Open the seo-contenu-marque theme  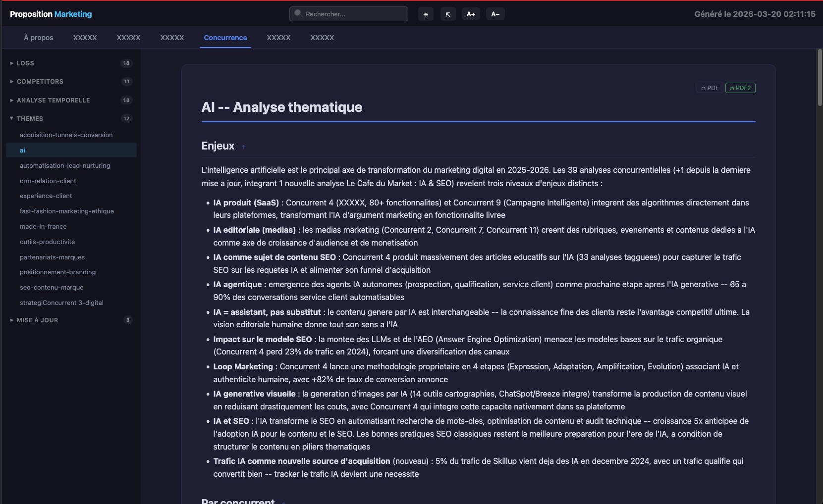(52, 288)
